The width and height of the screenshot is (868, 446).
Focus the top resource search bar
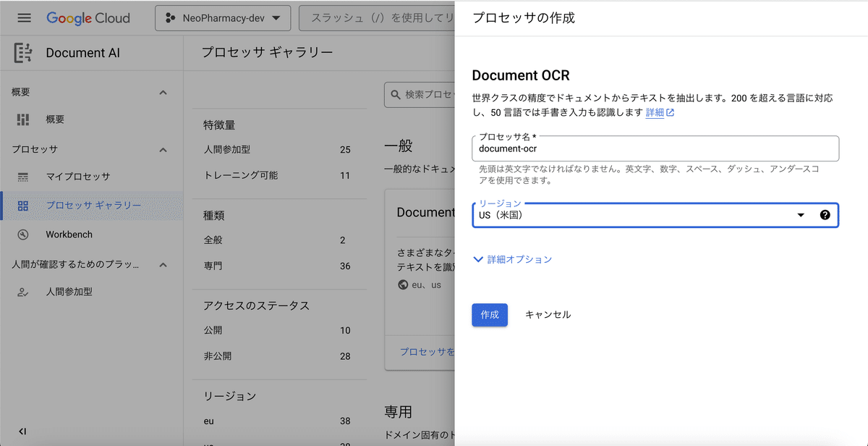click(x=377, y=18)
